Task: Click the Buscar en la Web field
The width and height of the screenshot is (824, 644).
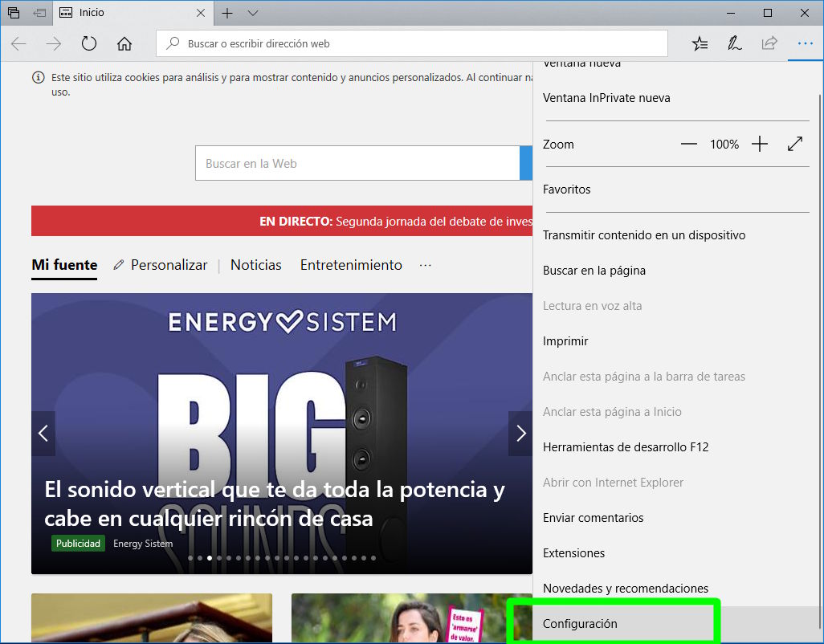Action: (357, 164)
